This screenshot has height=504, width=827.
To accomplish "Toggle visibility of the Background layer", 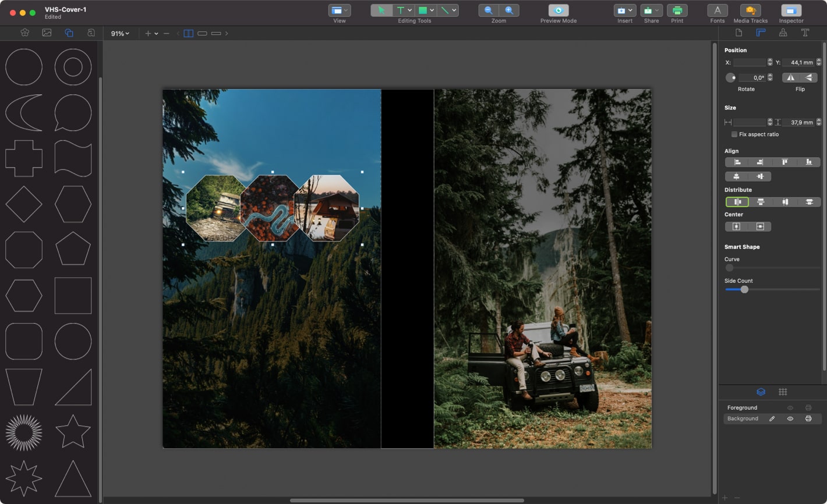I will point(790,418).
